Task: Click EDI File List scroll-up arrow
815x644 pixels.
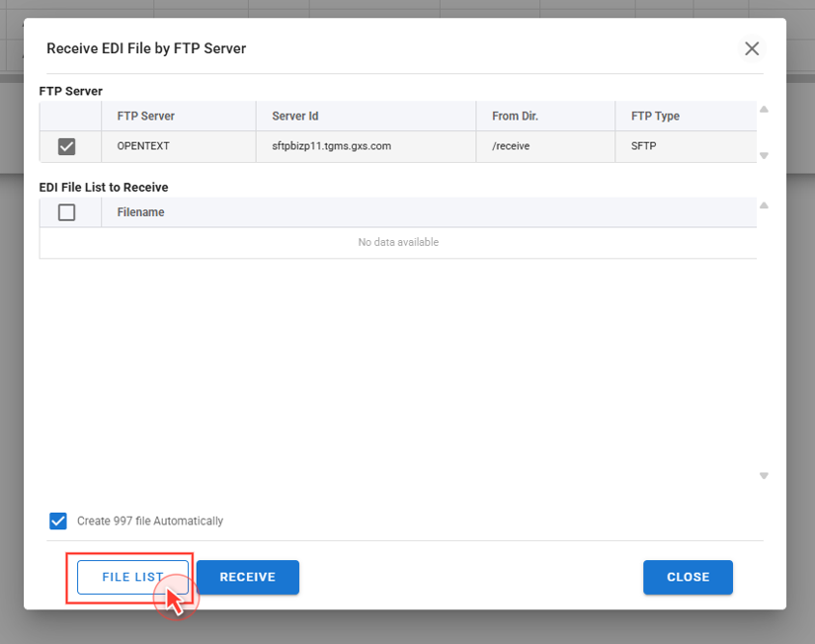Action: point(764,205)
